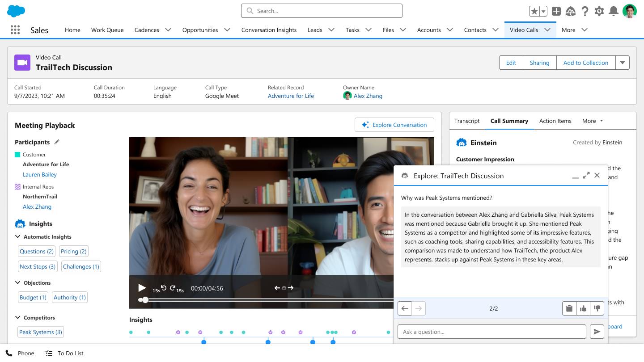The width and height of the screenshot is (644, 362).
Task: Open the Cadences tab dropdown chevron
Action: click(168, 30)
